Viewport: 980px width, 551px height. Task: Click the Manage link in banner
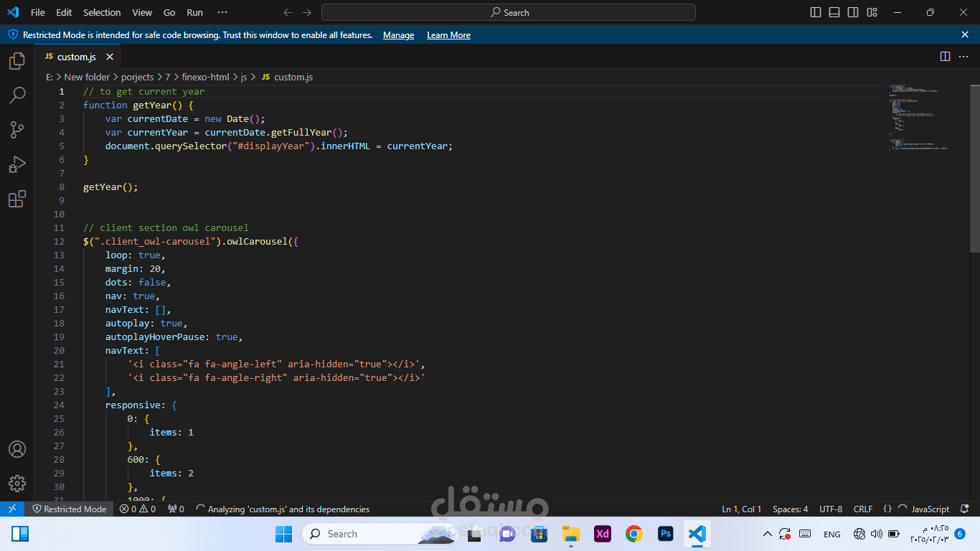tap(398, 34)
